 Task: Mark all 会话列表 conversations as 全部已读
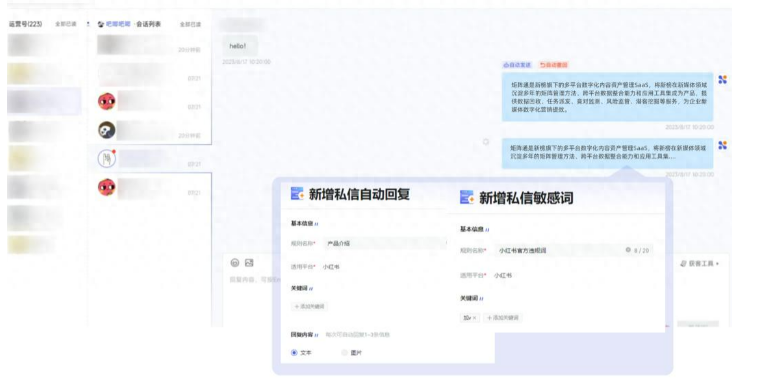click(x=190, y=24)
